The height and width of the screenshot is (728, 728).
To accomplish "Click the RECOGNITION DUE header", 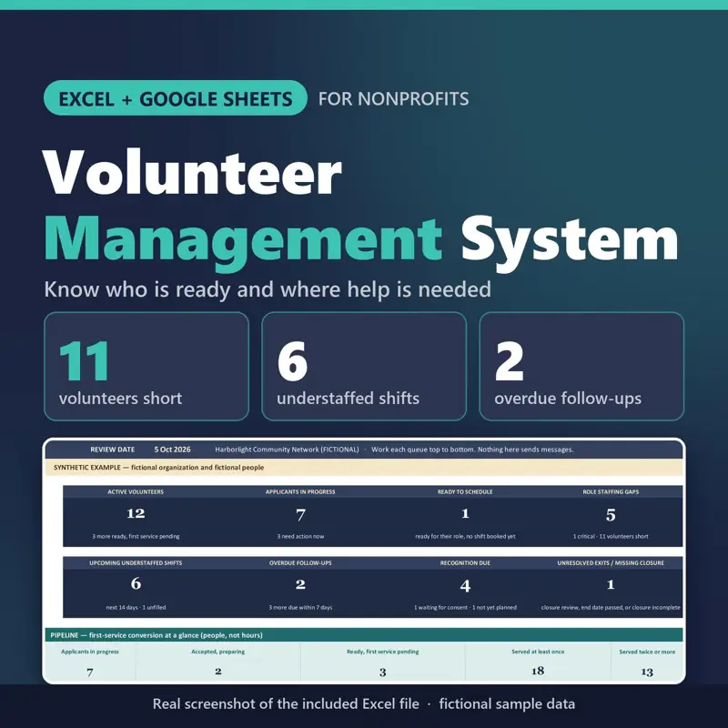I will (465, 562).
